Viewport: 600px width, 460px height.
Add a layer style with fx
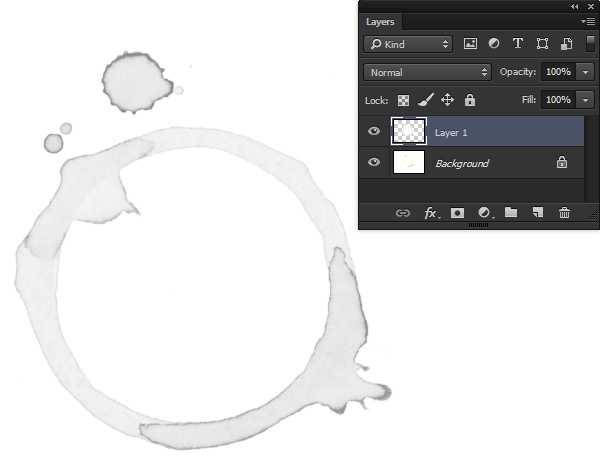click(431, 213)
